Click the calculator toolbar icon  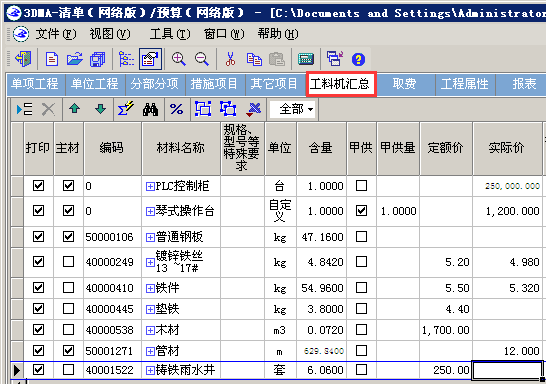pos(306,59)
